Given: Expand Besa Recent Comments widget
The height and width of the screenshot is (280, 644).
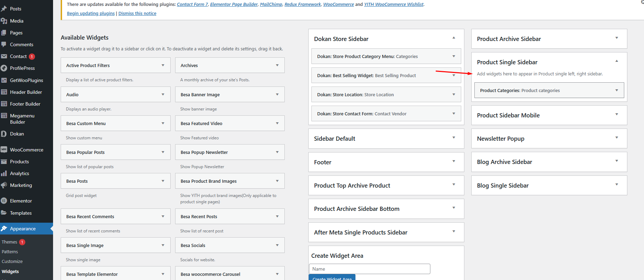Looking at the screenshot, I should tap(163, 216).
